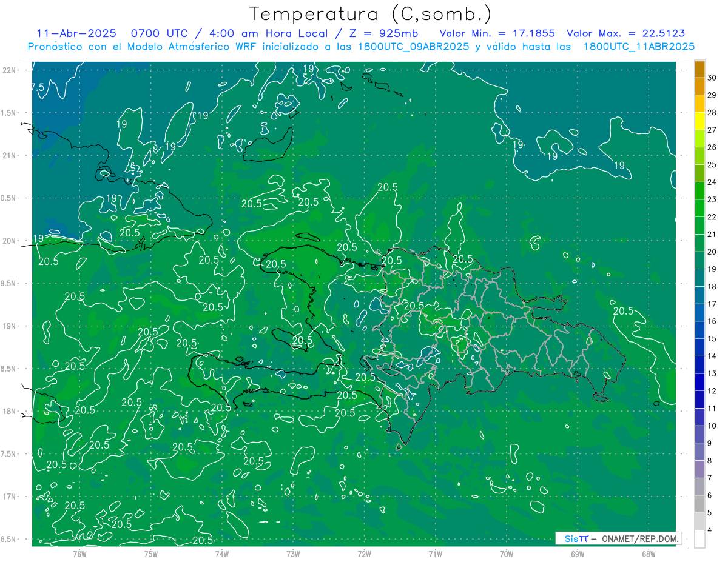Click the '24' value on the color scale
The height and width of the screenshot is (562, 728).
(712, 182)
